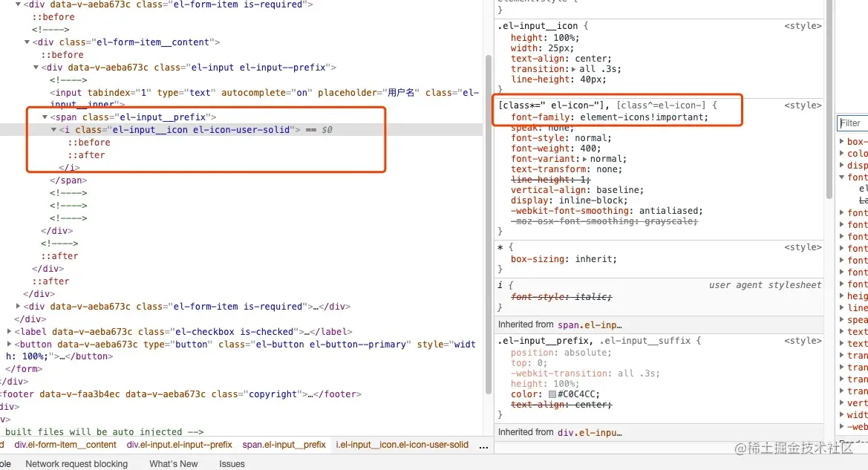Click the 'vertical-align: baseline' declaration

click(578, 190)
